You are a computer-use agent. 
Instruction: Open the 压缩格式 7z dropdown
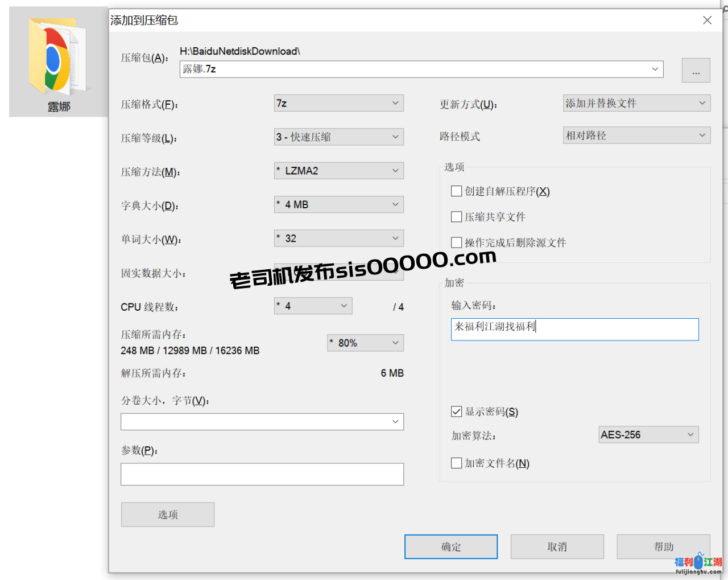(339, 103)
